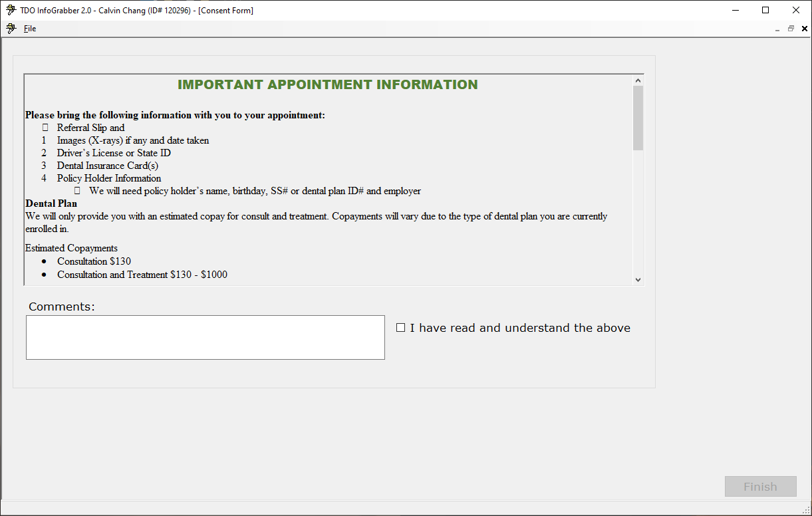Open the File menu

pos(30,29)
